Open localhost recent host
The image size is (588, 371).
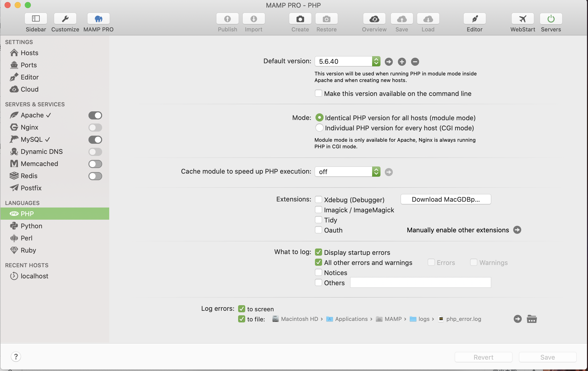[55, 276]
